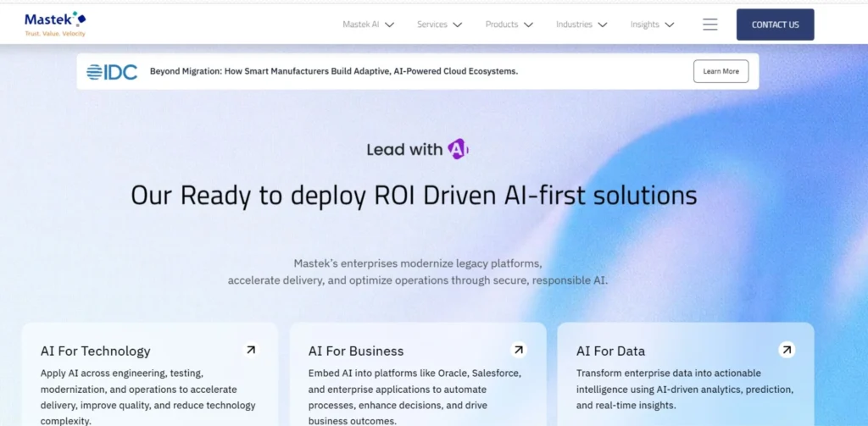Open the AI For Business card title

(x=356, y=351)
